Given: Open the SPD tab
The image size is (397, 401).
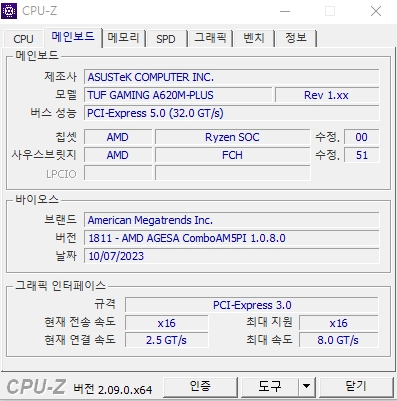Looking at the screenshot, I should (x=166, y=39).
